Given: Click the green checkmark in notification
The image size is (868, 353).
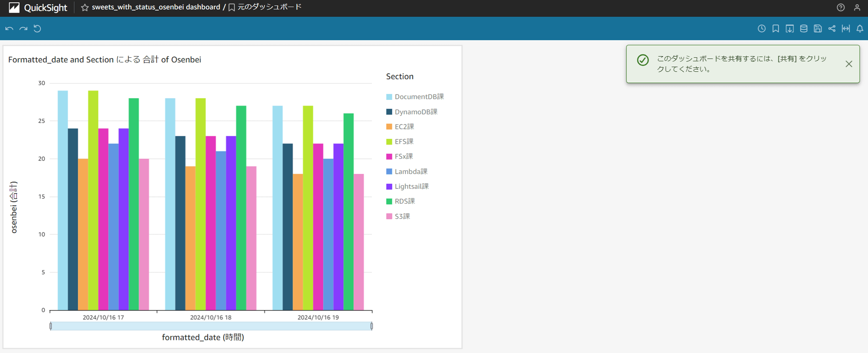Looking at the screenshot, I should [x=643, y=60].
